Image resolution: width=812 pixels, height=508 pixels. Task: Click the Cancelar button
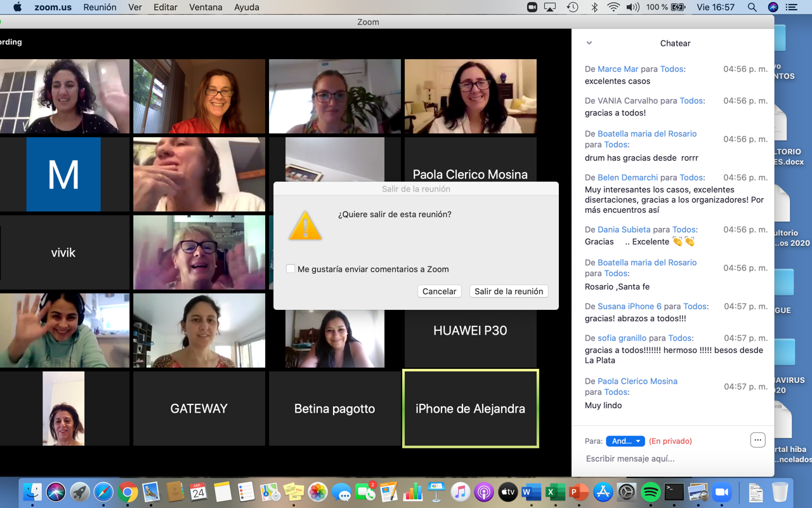[x=439, y=291]
